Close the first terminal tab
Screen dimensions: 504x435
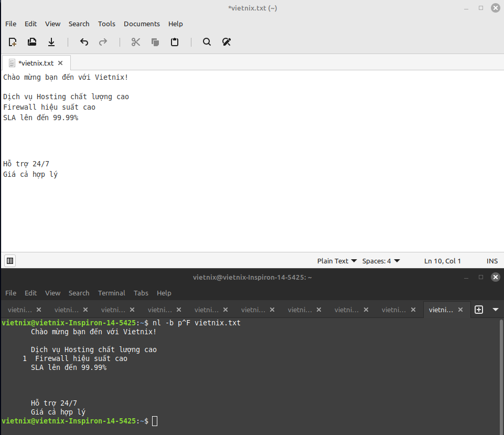pyautogui.click(x=39, y=310)
